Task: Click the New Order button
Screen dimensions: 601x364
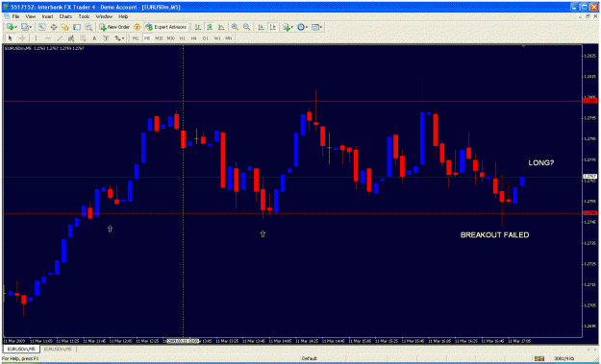Action: (x=114, y=27)
